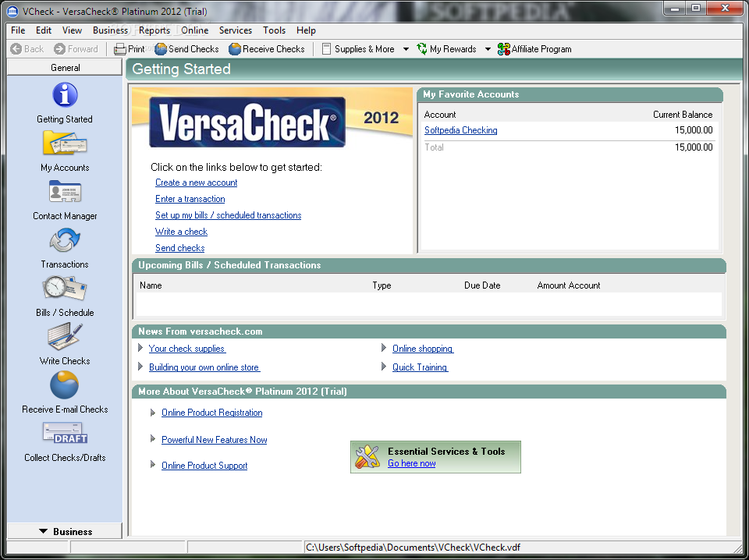The height and width of the screenshot is (560, 749).
Task: Expand arrow beside Your check supplies
Action: pos(140,348)
